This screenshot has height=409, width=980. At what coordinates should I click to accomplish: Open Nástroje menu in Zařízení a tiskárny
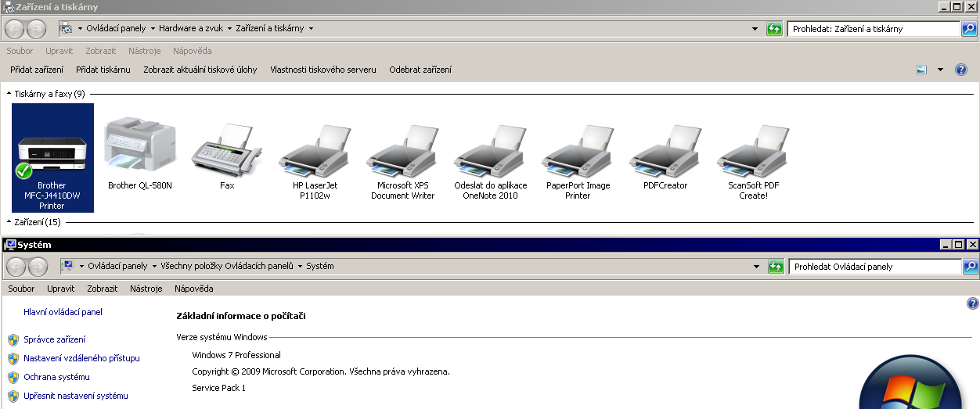[x=145, y=51]
